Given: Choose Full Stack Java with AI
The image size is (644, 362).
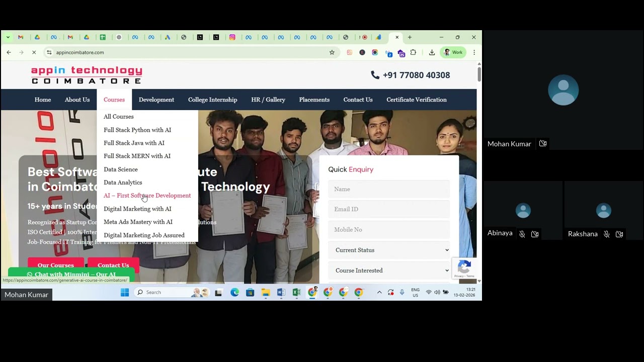Looking at the screenshot, I should 134,143.
